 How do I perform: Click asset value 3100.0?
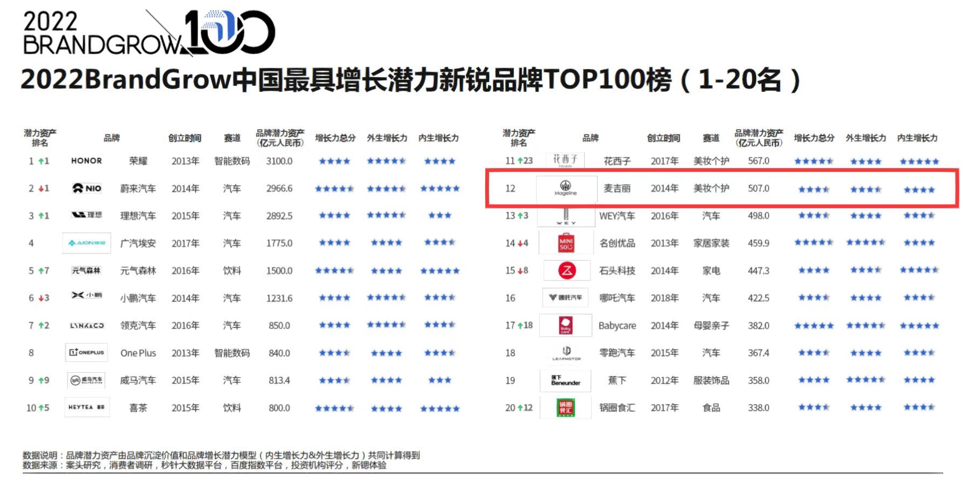[x=279, y=161]
